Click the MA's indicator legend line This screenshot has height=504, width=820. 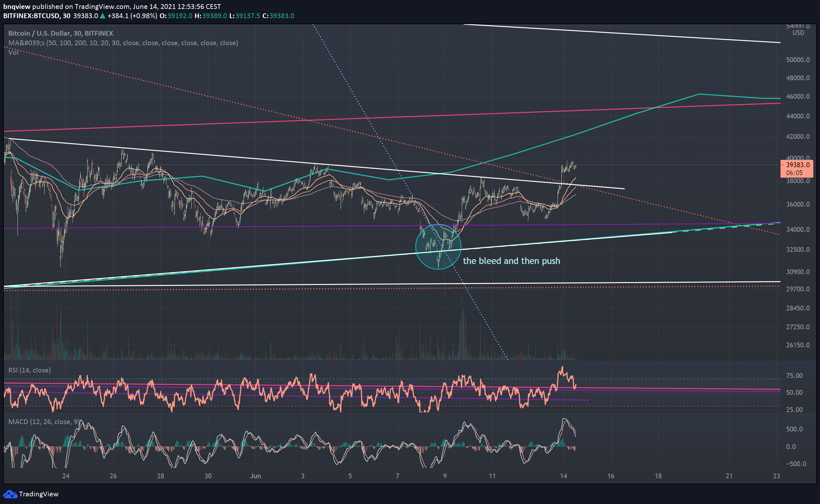tap(123, 43)
